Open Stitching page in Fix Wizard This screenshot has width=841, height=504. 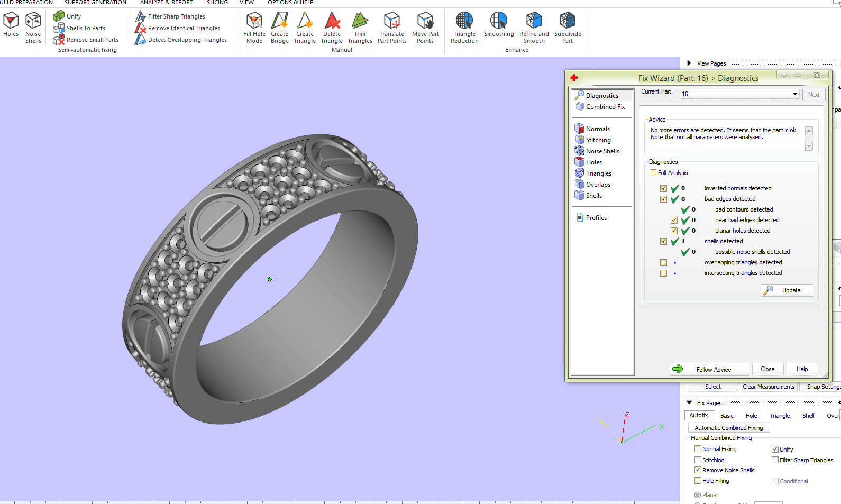click(598, 140)
